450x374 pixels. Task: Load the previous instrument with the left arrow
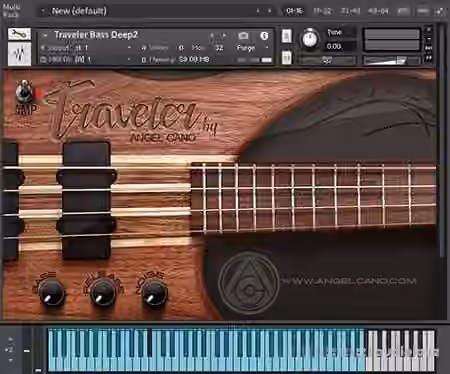pos(212,35)
